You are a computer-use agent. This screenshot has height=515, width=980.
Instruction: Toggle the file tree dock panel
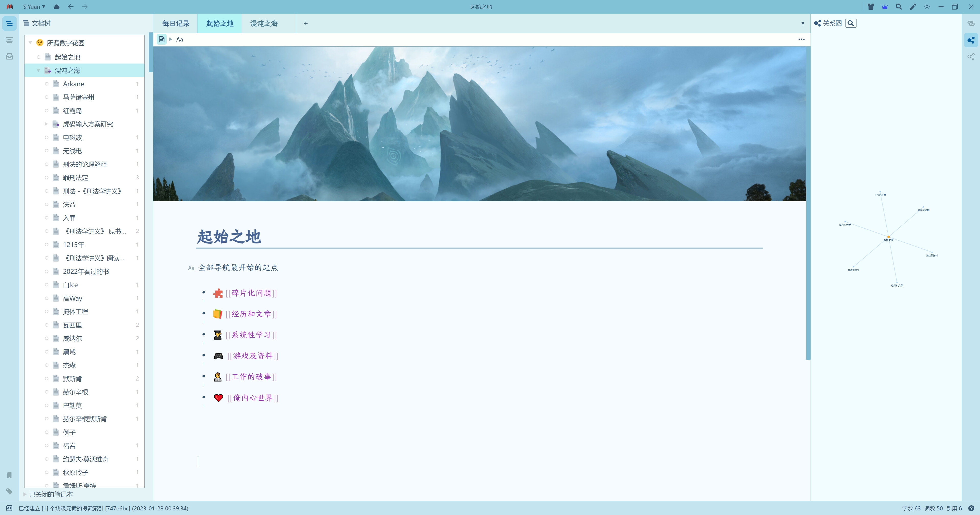(9, 23)
